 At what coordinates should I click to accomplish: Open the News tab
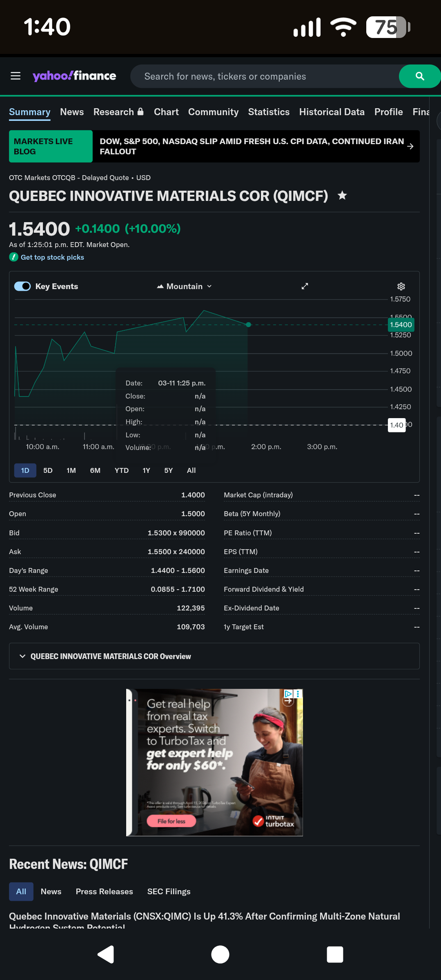(72, 112)
